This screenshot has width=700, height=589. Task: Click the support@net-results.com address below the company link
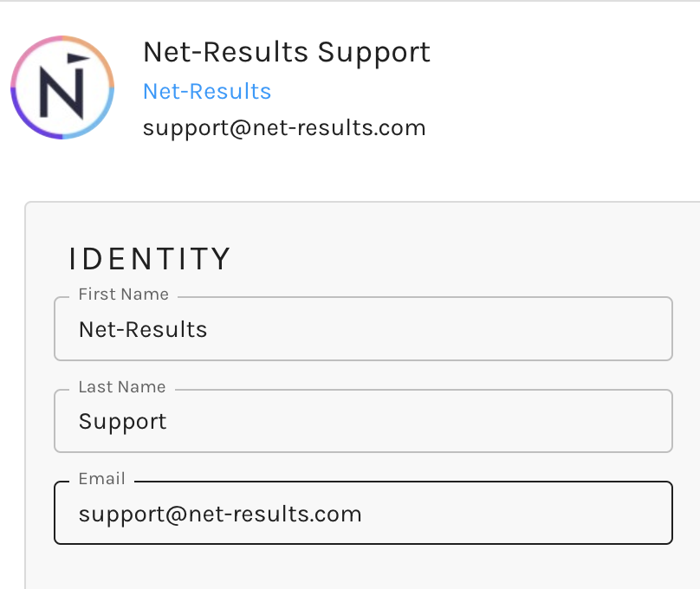284,128
